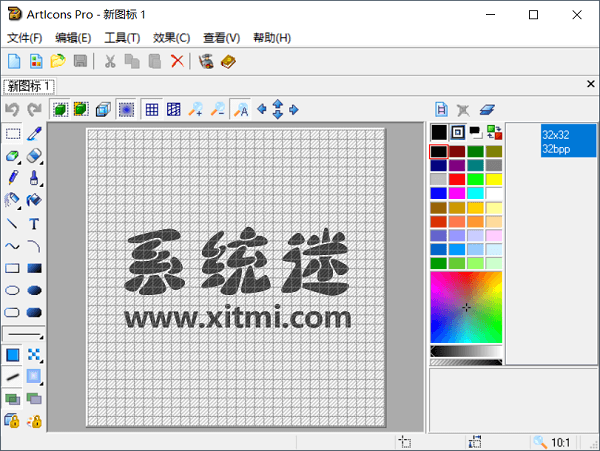Pick the red color swatch

[457, 179]
